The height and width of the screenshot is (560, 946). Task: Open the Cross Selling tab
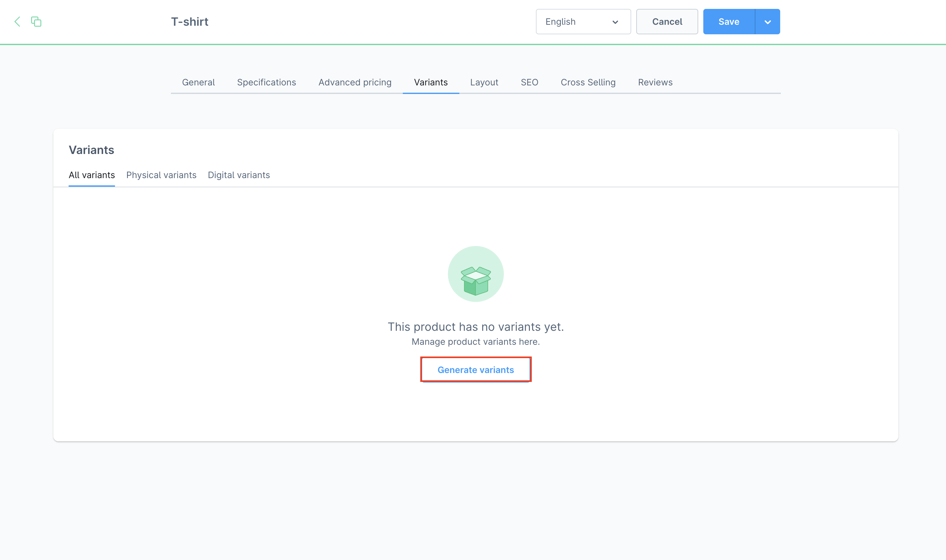pyautogui.click(x=588, y=82)
